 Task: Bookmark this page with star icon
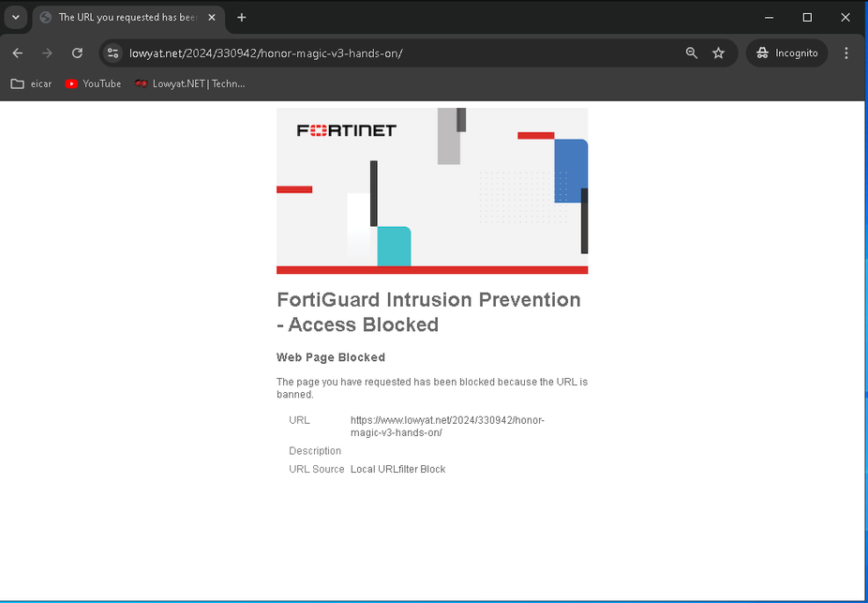[x=719, y=53]
